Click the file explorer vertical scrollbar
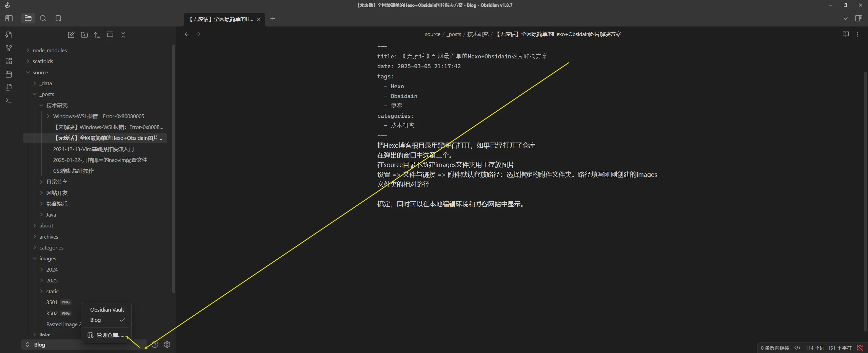 click(x=174, y=170)
